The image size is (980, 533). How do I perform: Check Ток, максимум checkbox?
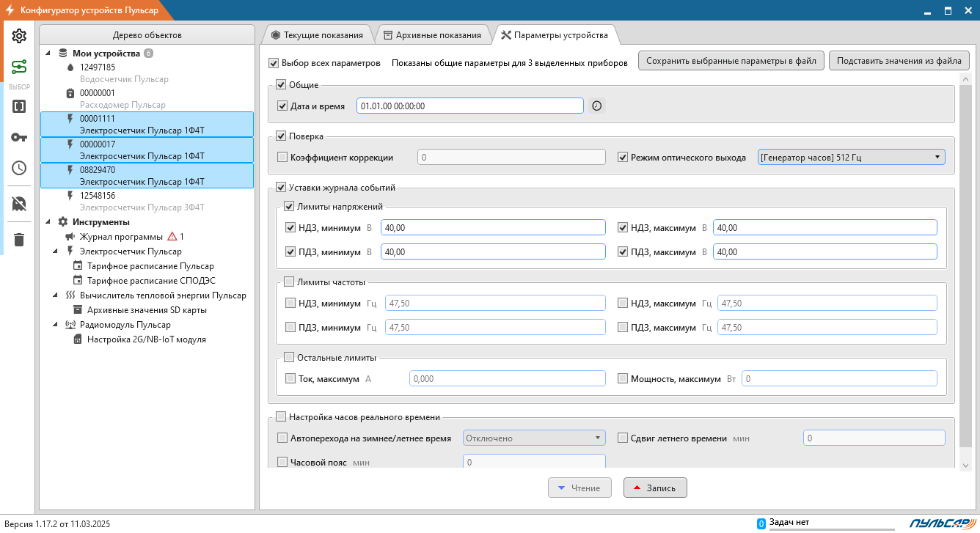290,379
